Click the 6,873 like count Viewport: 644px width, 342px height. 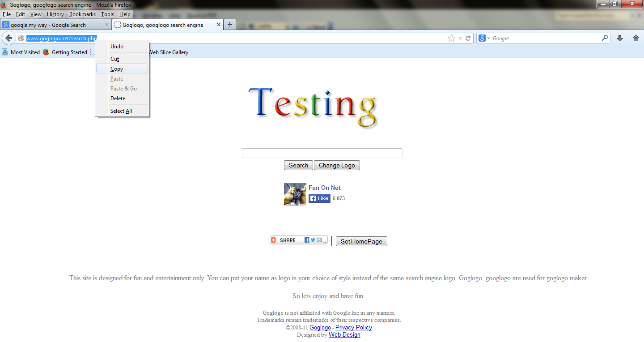[339, 198]
